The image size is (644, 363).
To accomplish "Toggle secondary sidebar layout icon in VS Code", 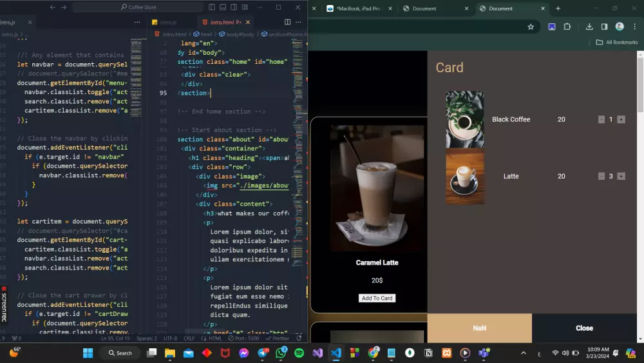I will [234, 7].
